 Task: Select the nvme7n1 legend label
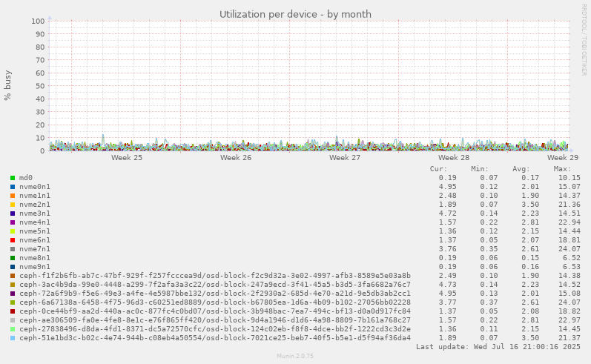[35, 248]
